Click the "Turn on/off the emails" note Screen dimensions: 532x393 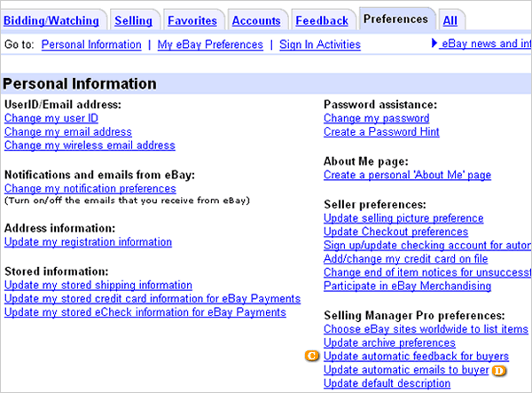[x=127, y=200]
